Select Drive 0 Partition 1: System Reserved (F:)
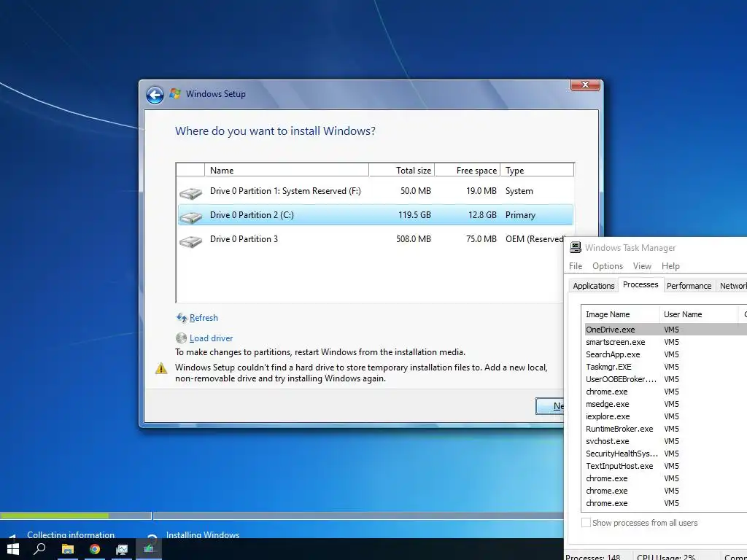 (x=375, y=191)
